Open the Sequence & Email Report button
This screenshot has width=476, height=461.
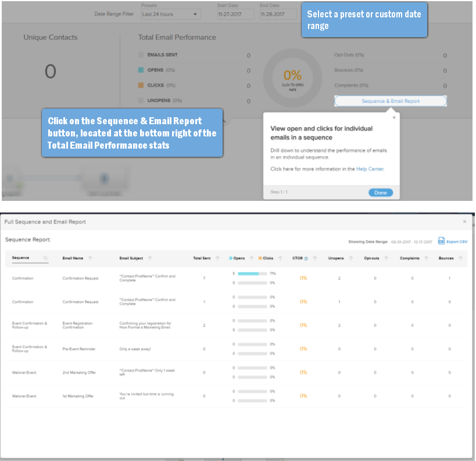pyautogui.click(x=391, y=101)
